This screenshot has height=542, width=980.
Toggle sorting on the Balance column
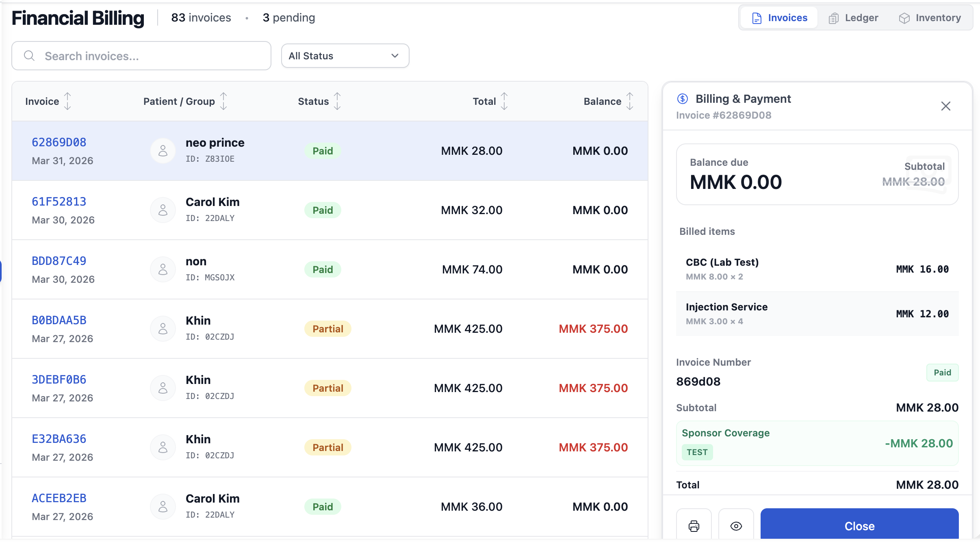tap(629, 101)
